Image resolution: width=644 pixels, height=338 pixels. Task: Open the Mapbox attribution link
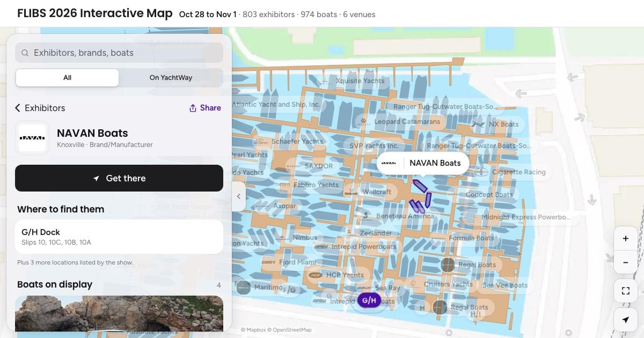pos(253,330)
